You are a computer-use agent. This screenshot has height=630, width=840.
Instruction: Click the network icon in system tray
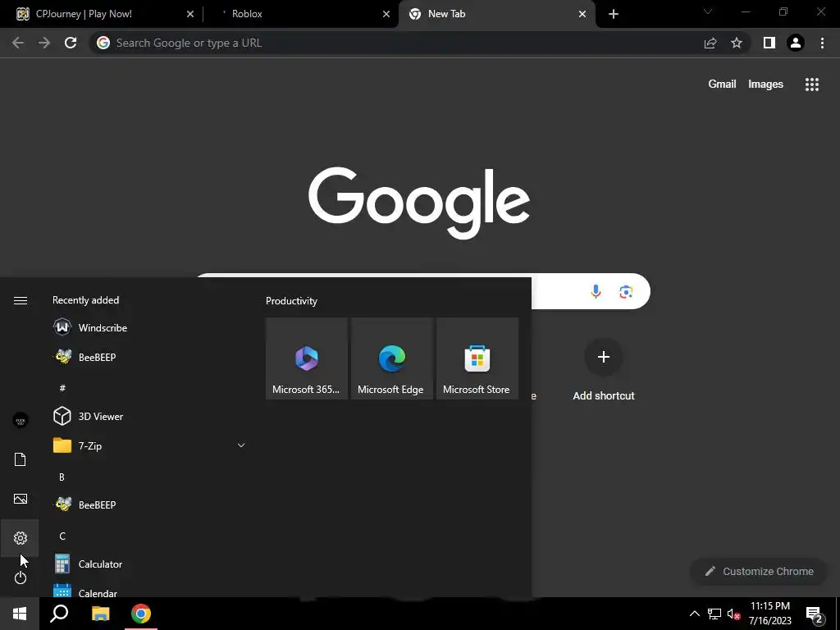(x=714, y=614)
